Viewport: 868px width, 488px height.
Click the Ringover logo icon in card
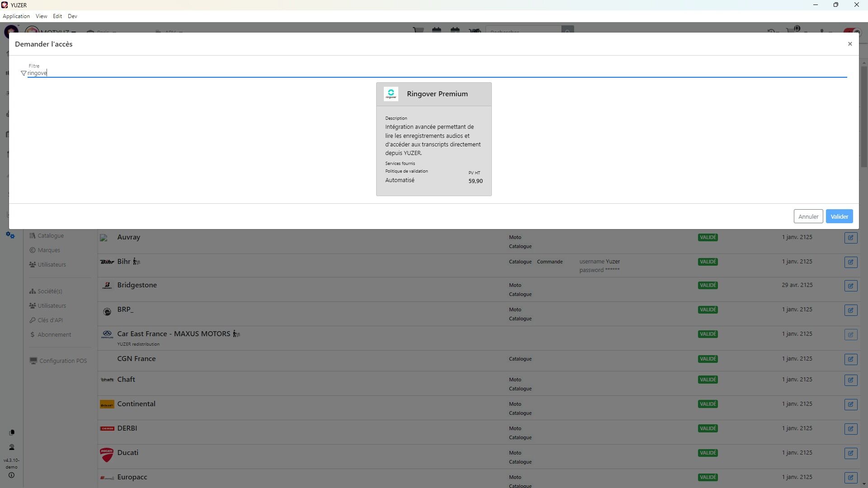(391, 94)
